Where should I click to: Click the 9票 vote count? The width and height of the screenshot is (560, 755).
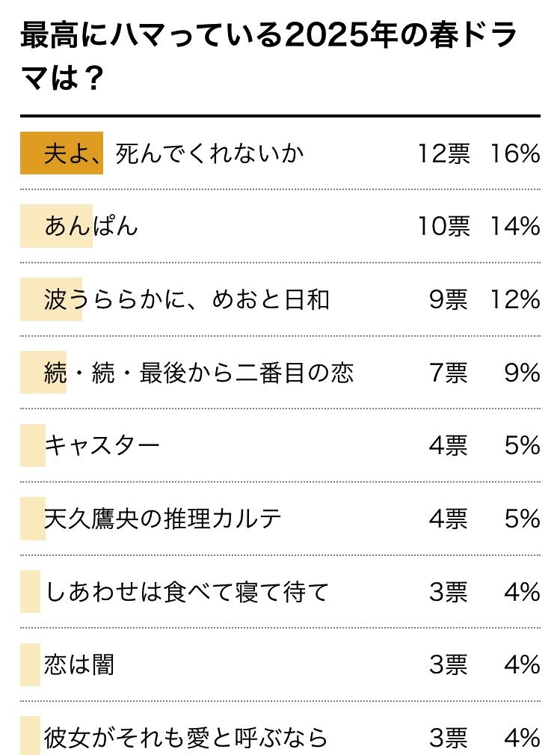[x=449, y=300]
